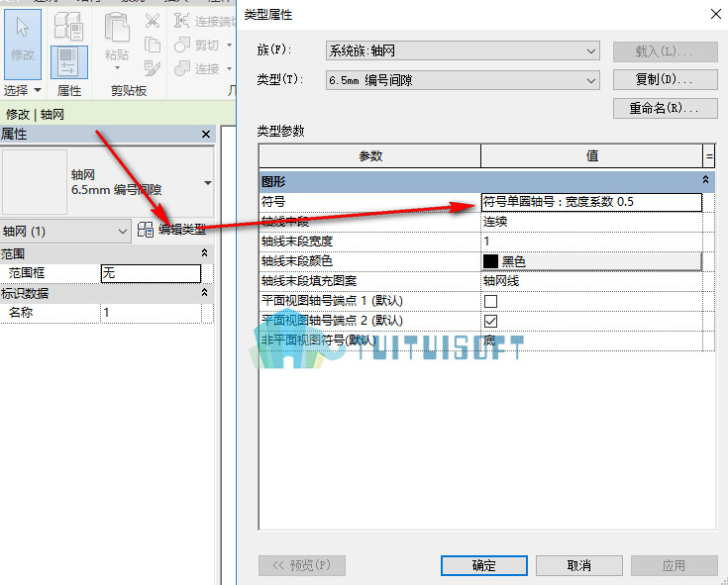The height and width of the screenshot is (585, 728).
Task: Select the 符号 parameter label
Action: tap(273, 202)
